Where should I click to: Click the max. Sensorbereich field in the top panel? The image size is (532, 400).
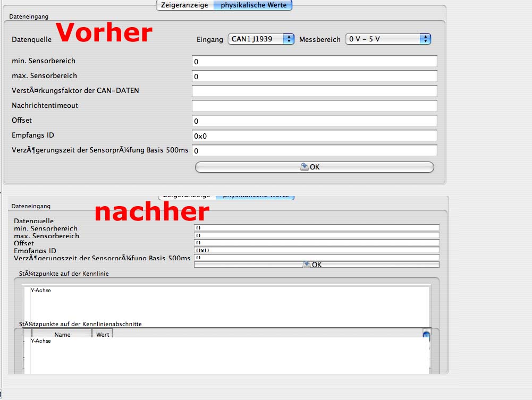pyautogui.click(x=315, y=76)
